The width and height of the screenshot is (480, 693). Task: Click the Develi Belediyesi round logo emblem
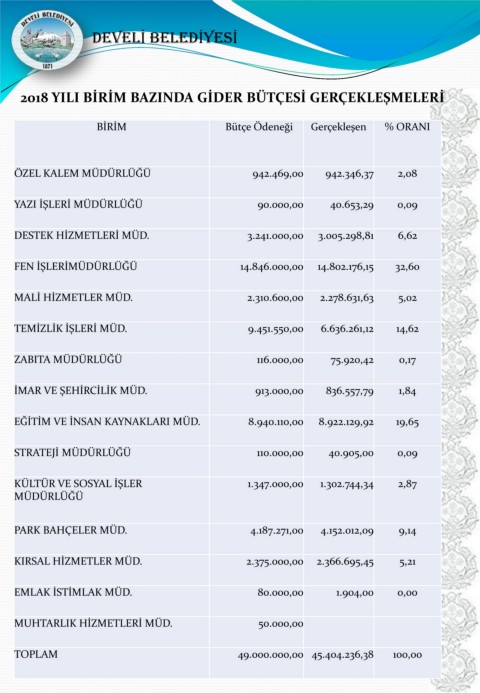pyautogui.click(x=47, y=41)
